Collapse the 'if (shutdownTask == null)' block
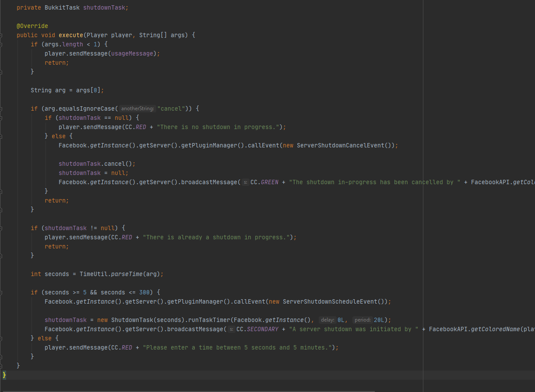Image resolution: width=535 pixels, height=392 pixels. (x=2, y=118)
